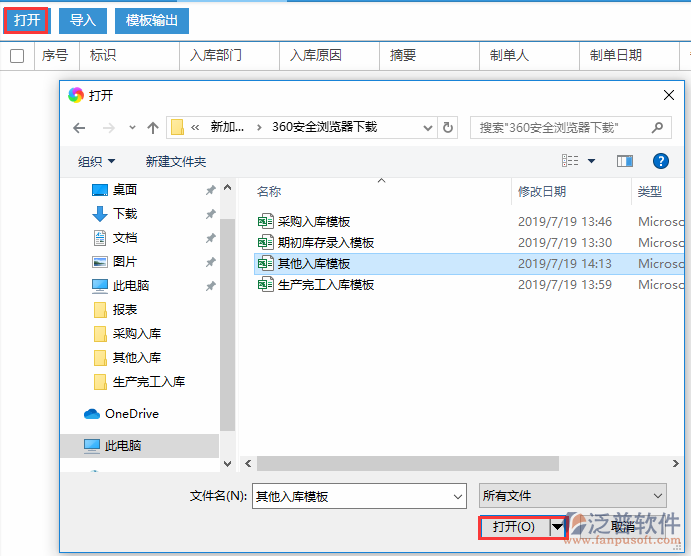Select 下载 in the navigation pane
The image size is (691, 556).
tap(125, 214)
